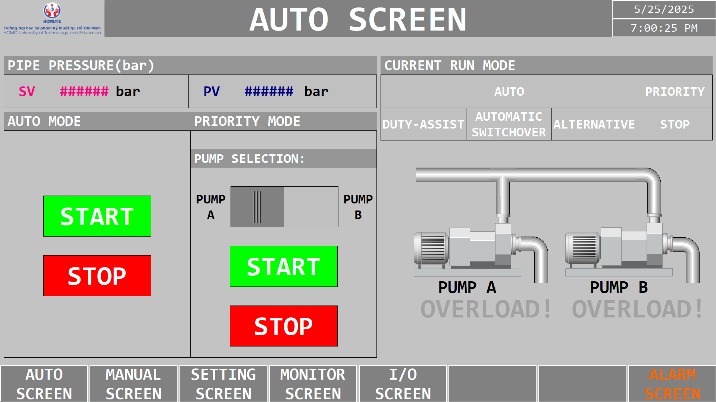Stop the pump in Priority Mode
This screenshot has height=402, width=716.
[284, 326]
